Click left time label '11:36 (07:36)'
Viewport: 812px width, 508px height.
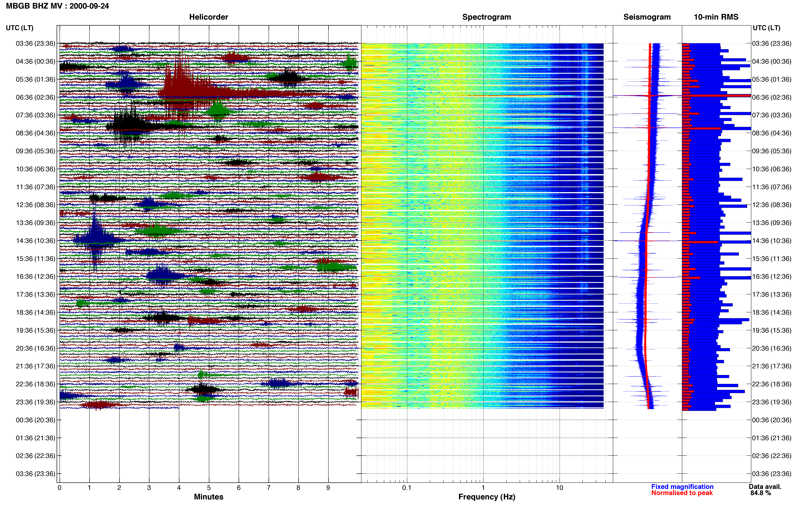36,187
